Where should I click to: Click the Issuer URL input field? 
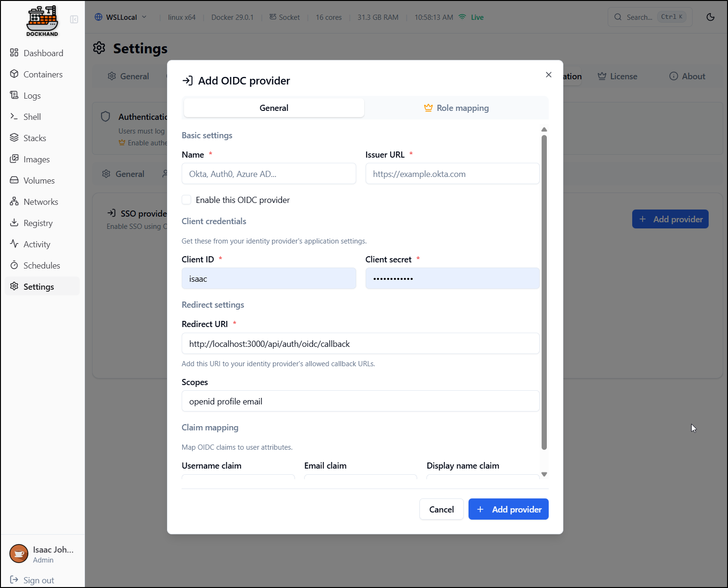452,174
